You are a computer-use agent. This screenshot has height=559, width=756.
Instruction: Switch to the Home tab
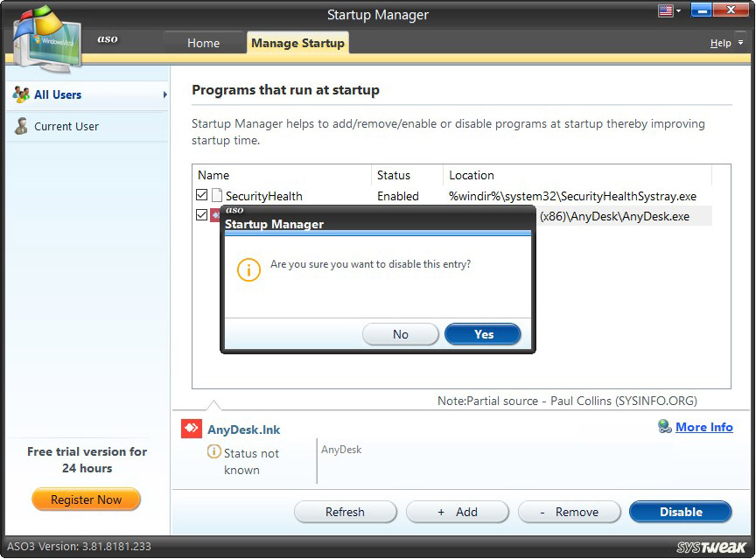(x=203, y=42)
